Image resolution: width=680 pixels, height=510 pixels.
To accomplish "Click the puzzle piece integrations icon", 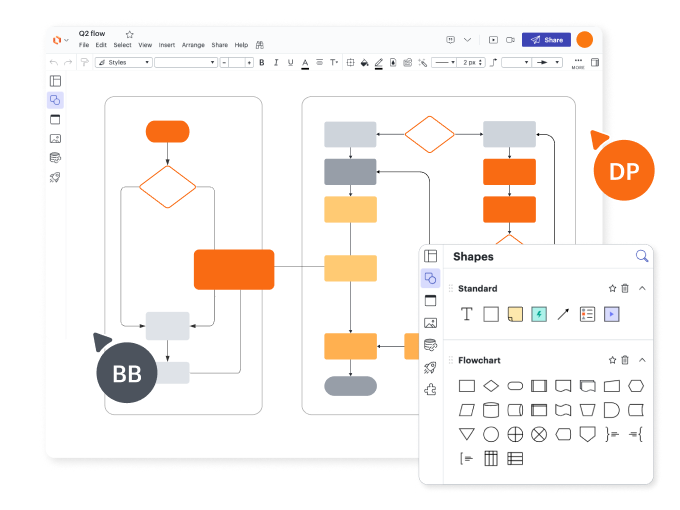I will [430, 390].
